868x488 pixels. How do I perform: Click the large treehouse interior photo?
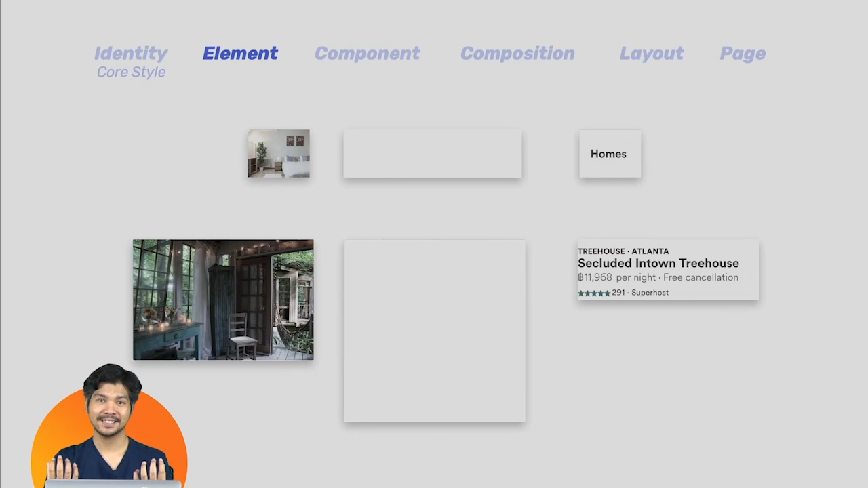(223, 299)
